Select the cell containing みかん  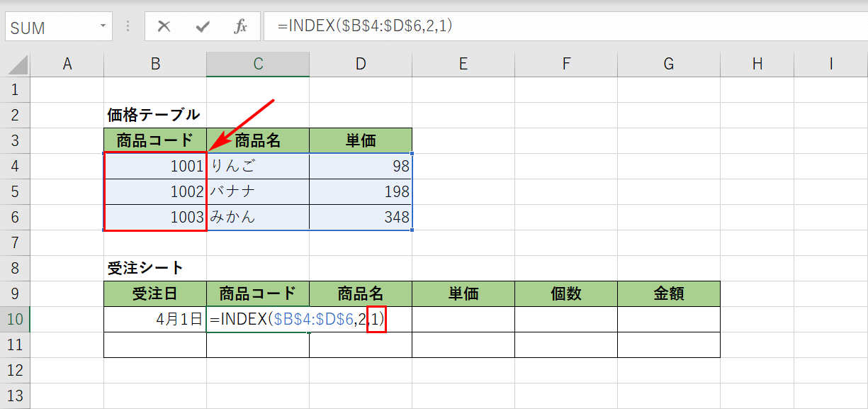click(257, 217)
